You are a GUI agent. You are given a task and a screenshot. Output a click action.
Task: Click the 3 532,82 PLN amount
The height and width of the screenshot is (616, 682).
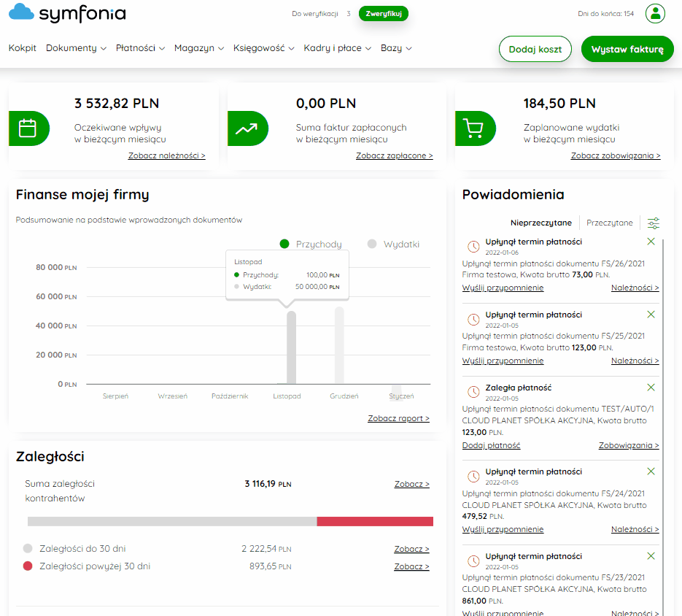coord(117,104)
